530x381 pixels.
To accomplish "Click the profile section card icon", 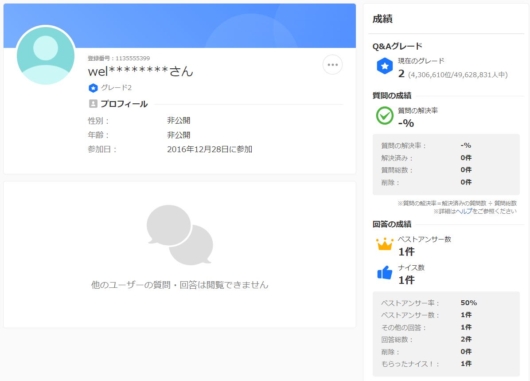I will coord(93,104).
